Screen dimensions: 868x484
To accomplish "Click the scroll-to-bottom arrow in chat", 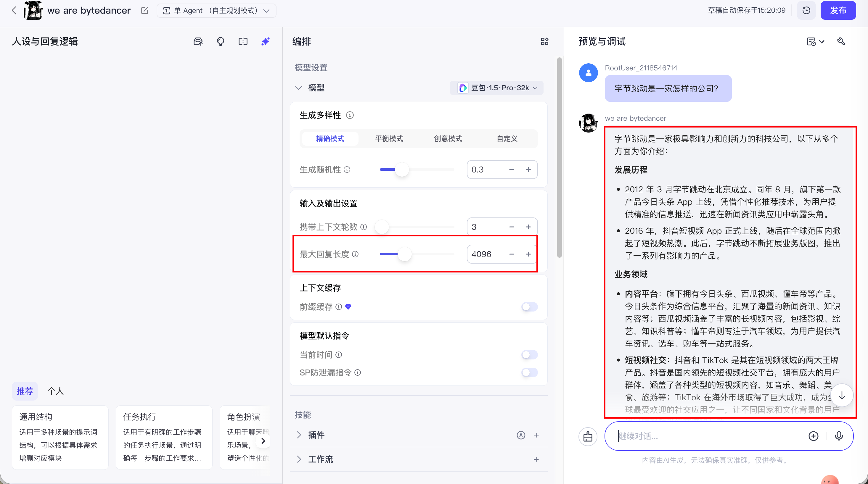I will [842, 396].
